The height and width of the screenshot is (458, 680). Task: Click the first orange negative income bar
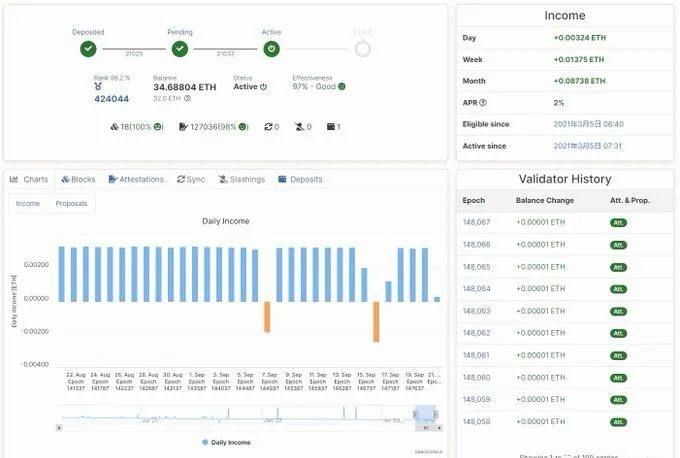267,317
